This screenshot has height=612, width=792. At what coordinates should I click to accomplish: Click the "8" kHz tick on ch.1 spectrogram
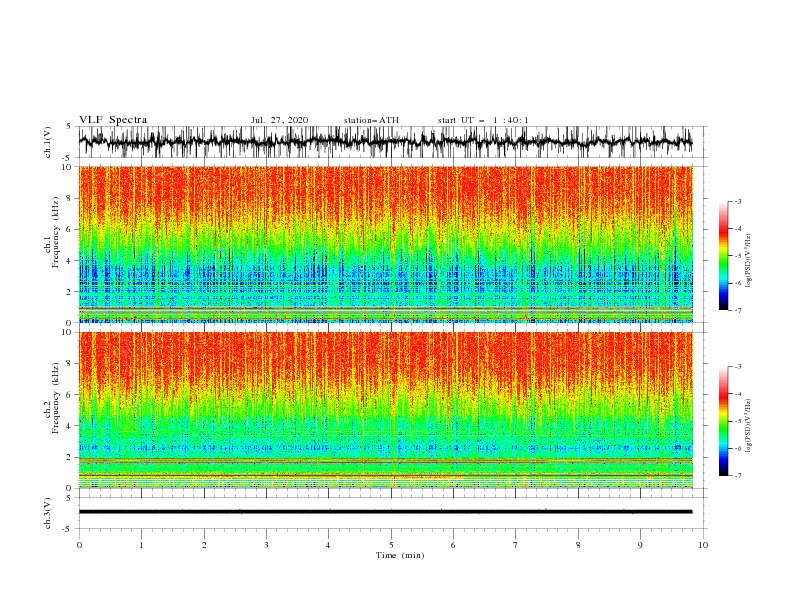(x=69, y=198)
